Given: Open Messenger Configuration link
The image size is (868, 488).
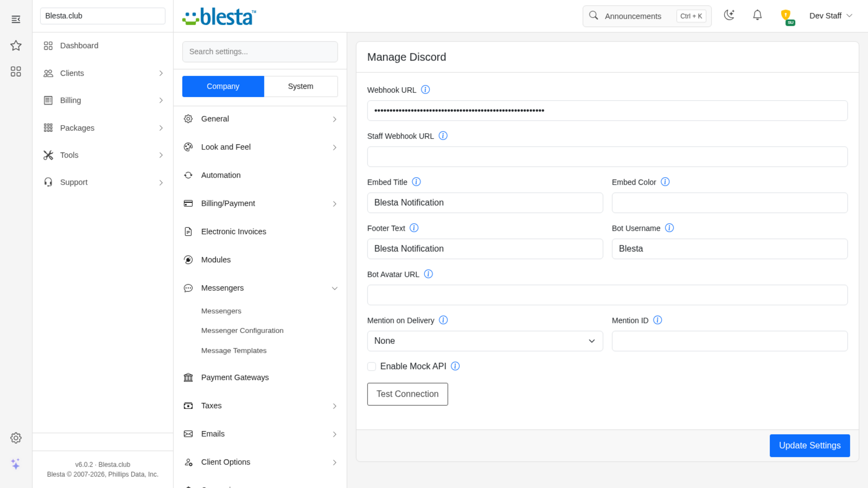Looking at the screenshot, I should 242,331.
